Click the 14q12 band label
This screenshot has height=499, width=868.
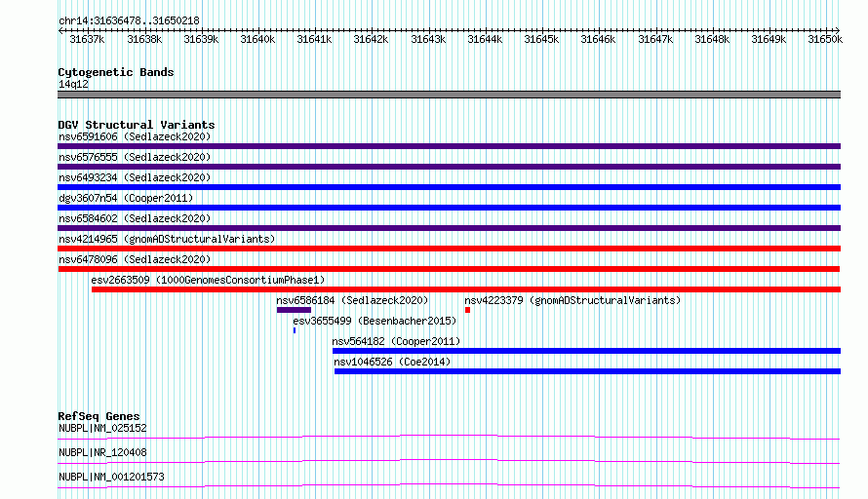[x=73, y=84]
